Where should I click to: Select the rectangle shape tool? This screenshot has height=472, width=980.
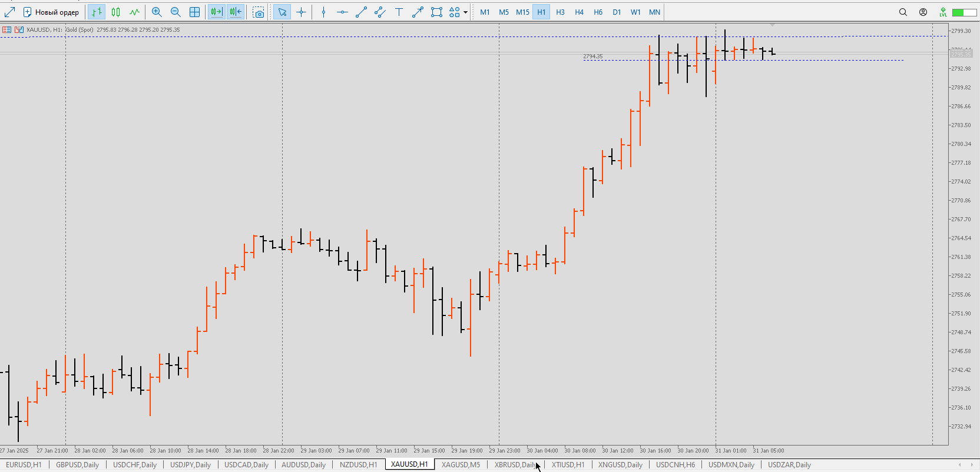pyautogui.click(x=436, y=12)
